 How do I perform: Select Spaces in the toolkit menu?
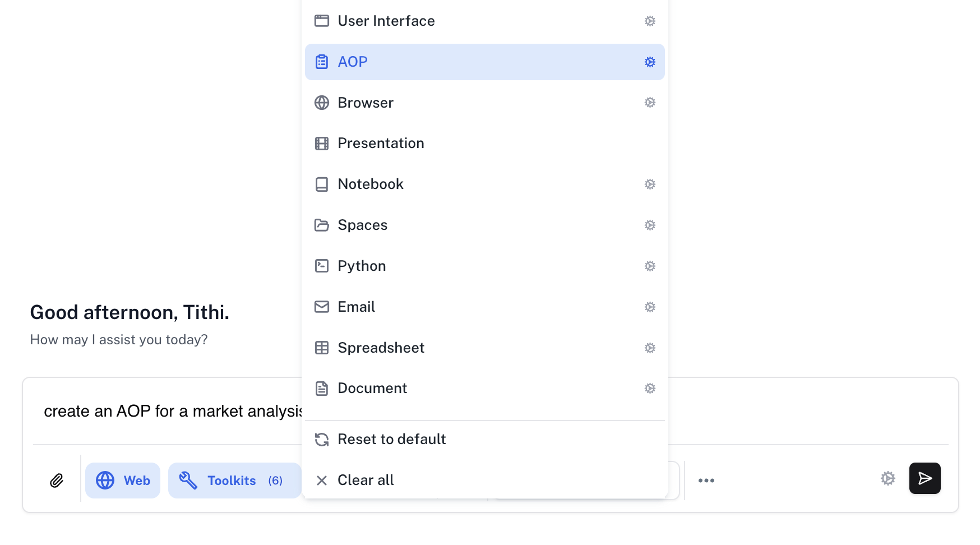(363, 225)
